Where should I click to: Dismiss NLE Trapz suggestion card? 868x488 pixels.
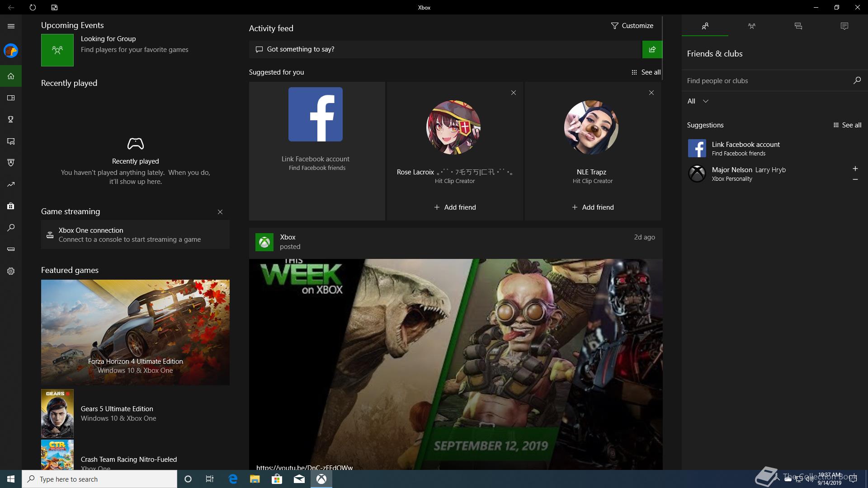click(x=651, y=93)
